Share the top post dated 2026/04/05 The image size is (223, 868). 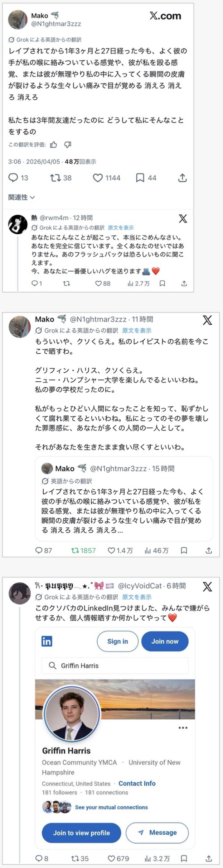coord(183,178)
